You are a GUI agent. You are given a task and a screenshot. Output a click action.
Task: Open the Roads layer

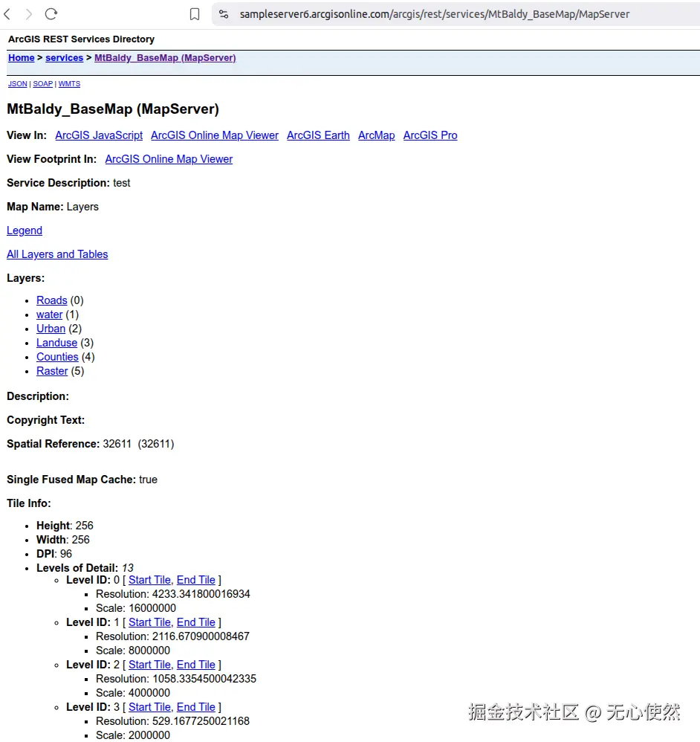(x=51, y=300)
